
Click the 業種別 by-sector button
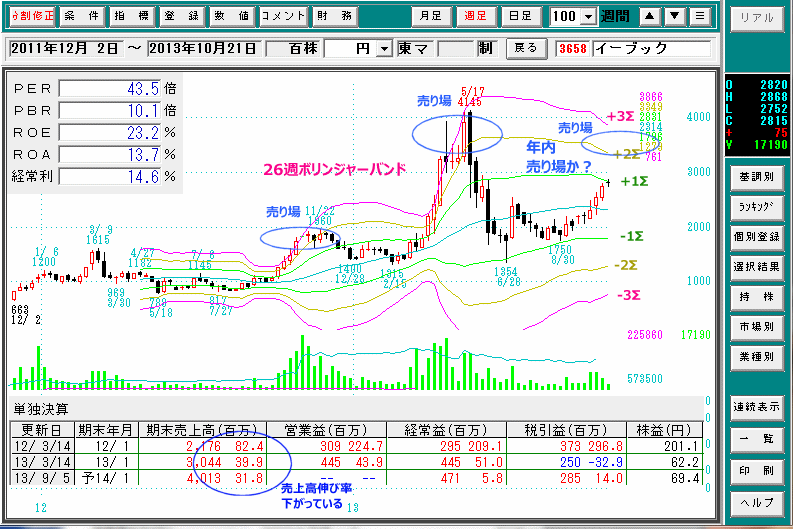(x=757, y=357)
